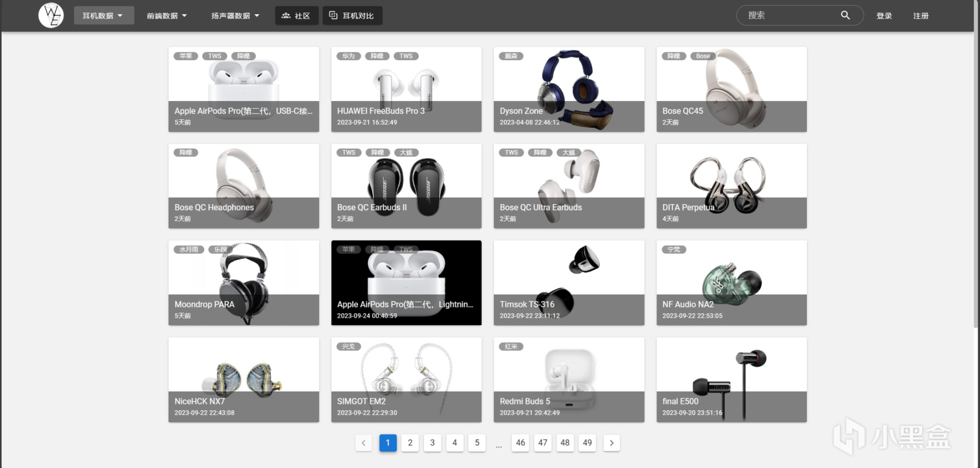
Task: Open the Bose QC Earbuds II card
Action: [406, 186]
